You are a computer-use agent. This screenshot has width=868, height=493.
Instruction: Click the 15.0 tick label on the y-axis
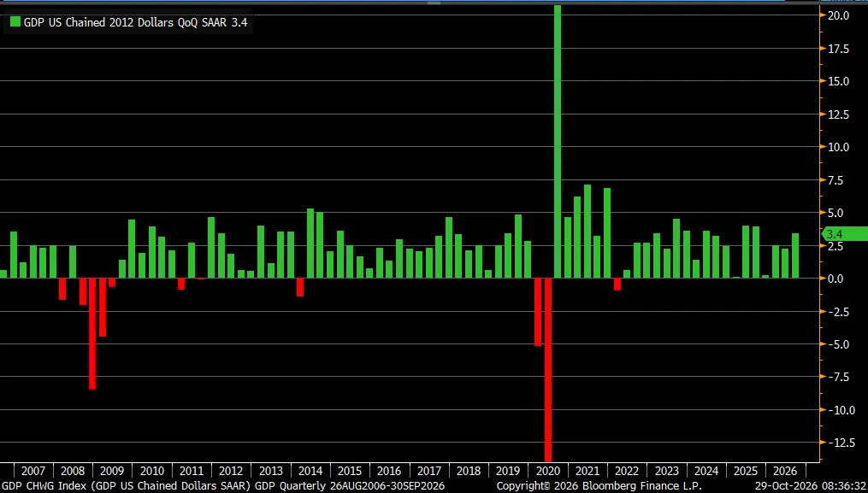[838, 81]
